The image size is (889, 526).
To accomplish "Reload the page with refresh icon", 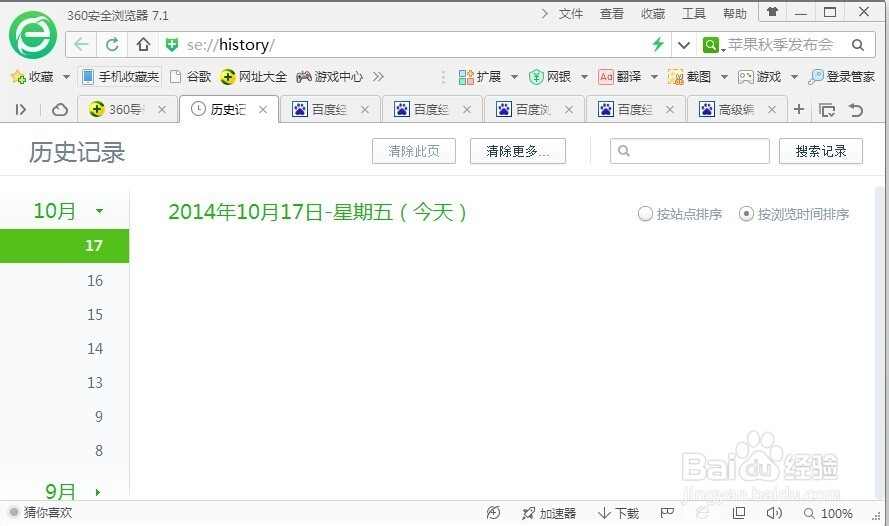I will click(112, 45).
